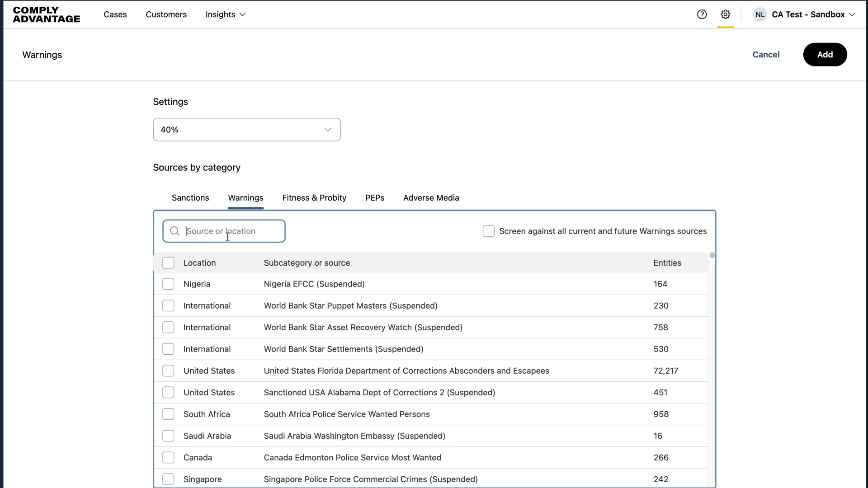
Task: Tick the Nigeria EFCC source checkbox
Action: [168, 284]
